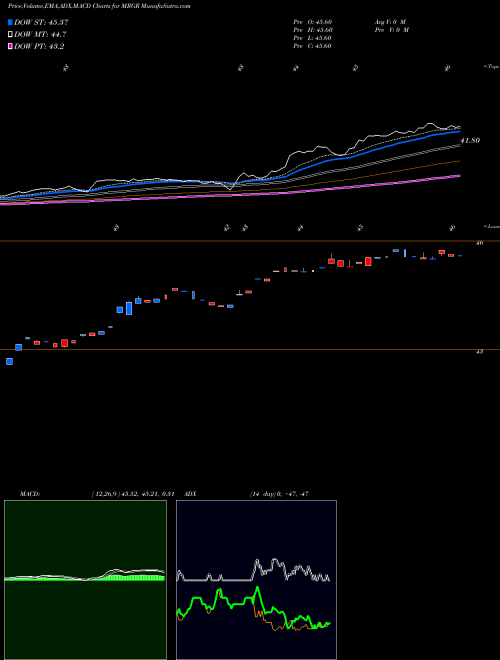The width and height of the screenshot is (500, 660).
Task: Click the MACD heading label
Action: click(x=30, y=494)
